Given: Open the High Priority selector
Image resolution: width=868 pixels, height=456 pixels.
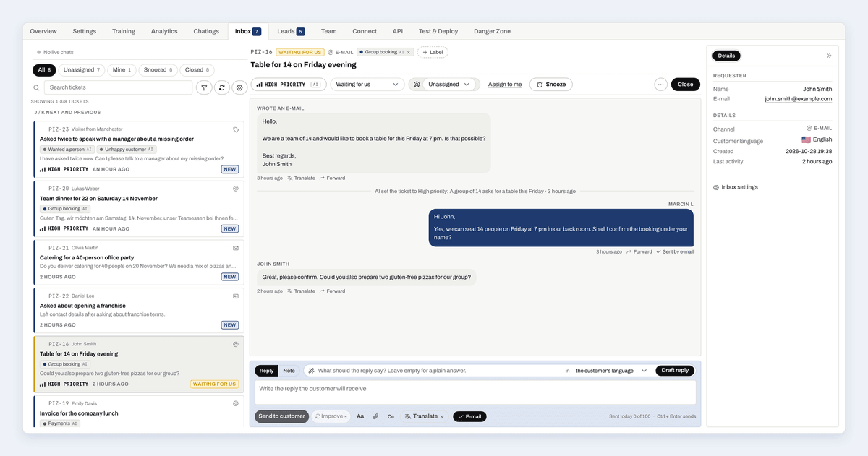Looking at the screenshot, I should (x=289, y=85).
